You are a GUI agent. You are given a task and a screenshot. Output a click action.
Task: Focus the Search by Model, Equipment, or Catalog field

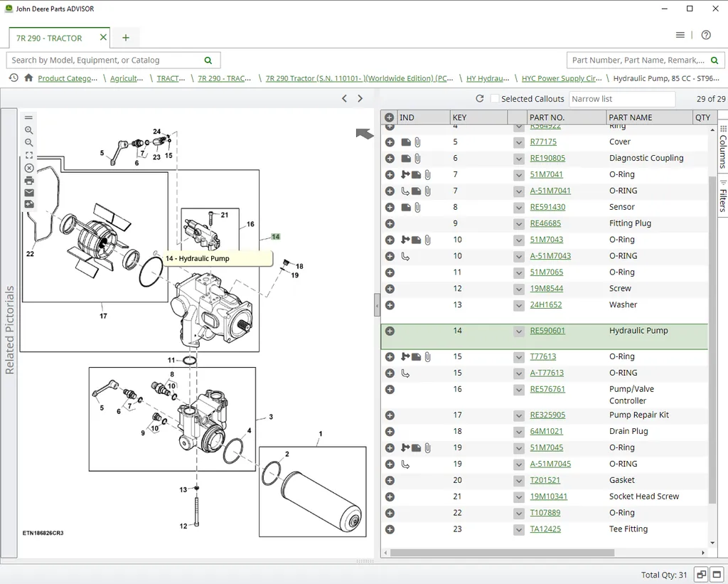pos(113,60)
